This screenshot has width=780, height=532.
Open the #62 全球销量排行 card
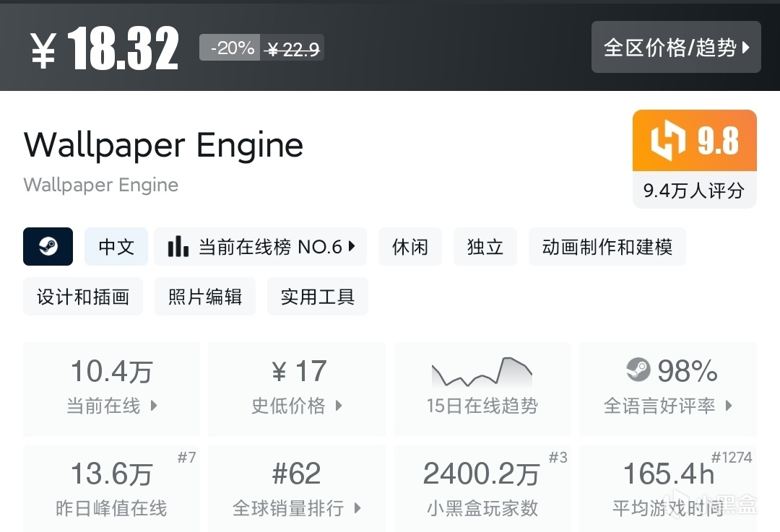click(297, 488)
